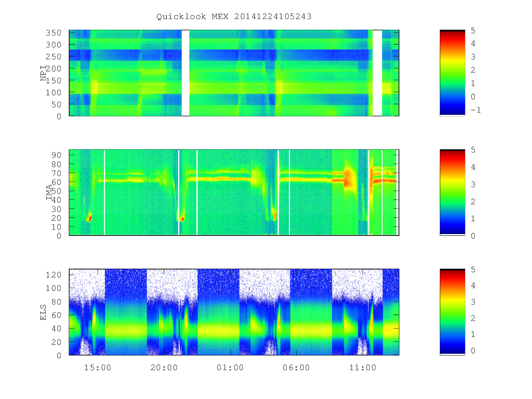Viewport: 532px width, 399px height.
Task: Click the 0 label on IMA colorbar
Action: 473,235
